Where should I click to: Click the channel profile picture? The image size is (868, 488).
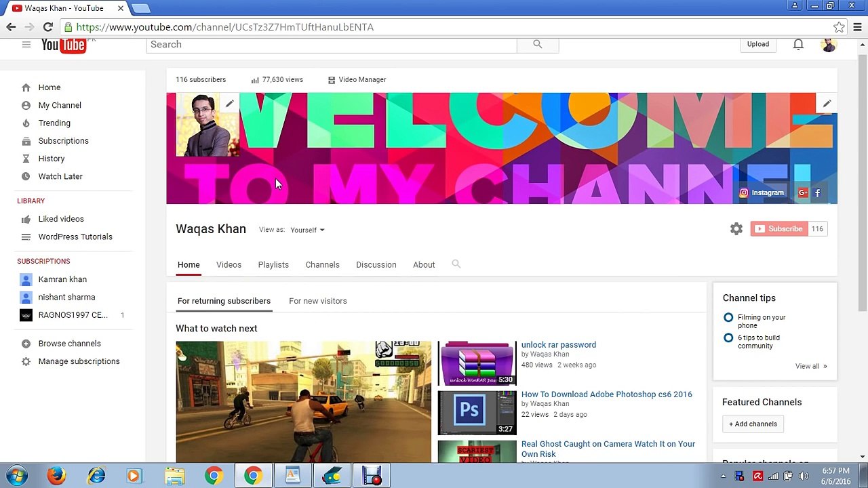click(x=208, y=125)
